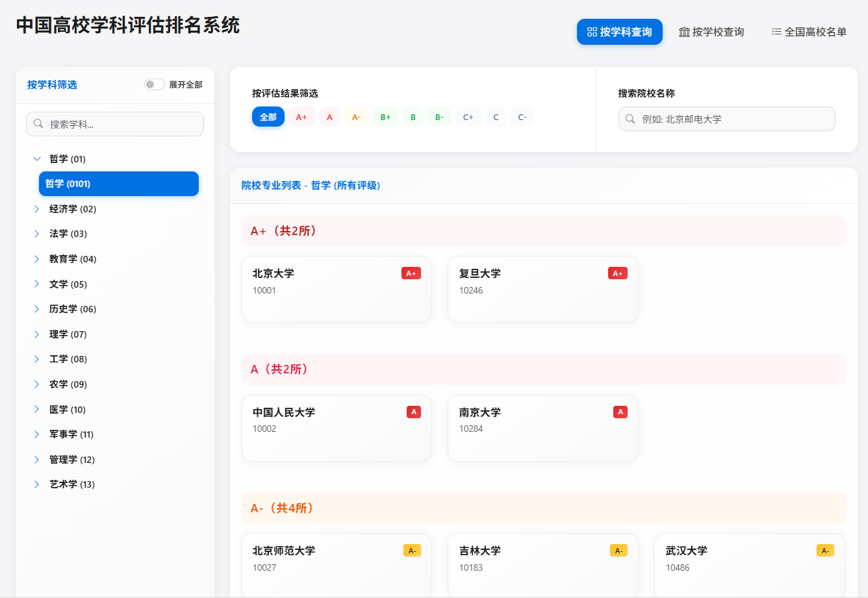Click school code 10284
This screenshot has width=868, height=598.
coord(471,429)
